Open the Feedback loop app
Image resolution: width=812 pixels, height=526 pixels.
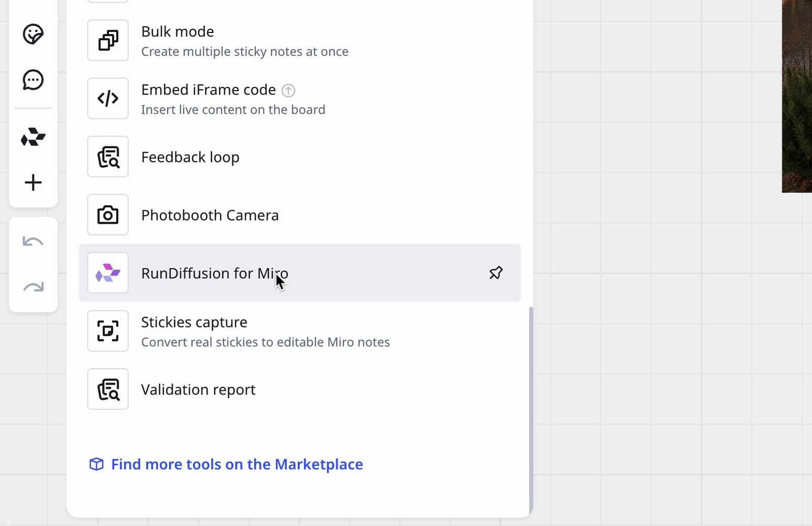tap(300, 157)
